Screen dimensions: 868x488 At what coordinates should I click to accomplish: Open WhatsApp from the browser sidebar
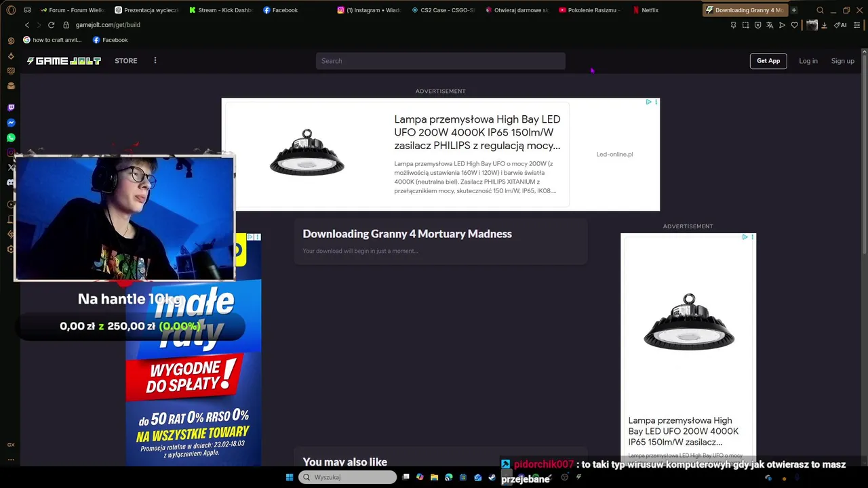[11, 138]
